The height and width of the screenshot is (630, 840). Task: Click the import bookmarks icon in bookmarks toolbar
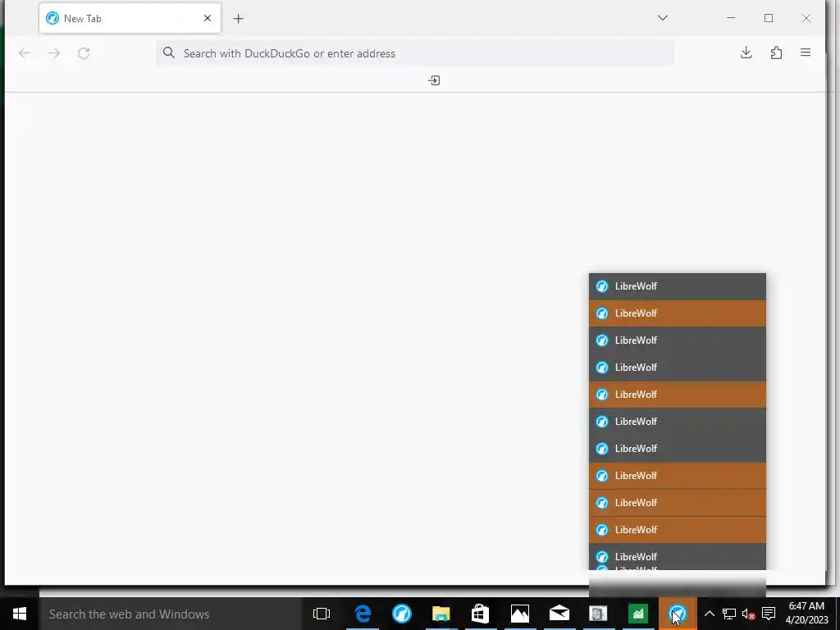coord(434,80)
